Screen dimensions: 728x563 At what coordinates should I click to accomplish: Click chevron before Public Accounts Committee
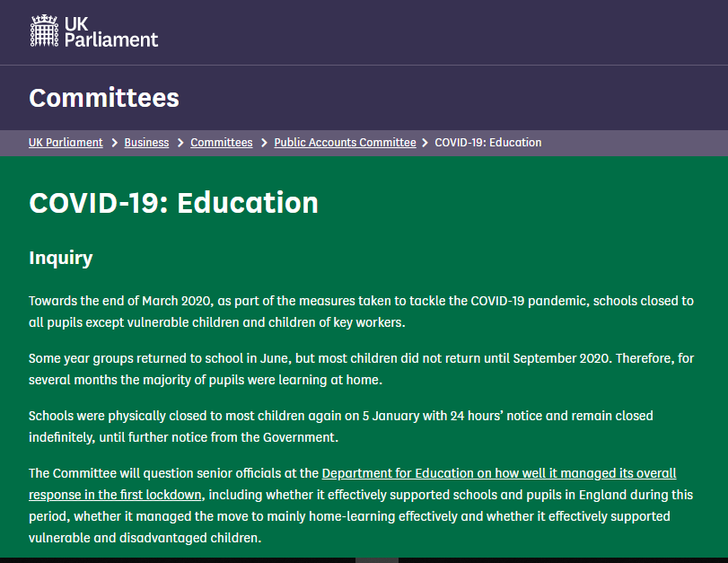(264, 143)
